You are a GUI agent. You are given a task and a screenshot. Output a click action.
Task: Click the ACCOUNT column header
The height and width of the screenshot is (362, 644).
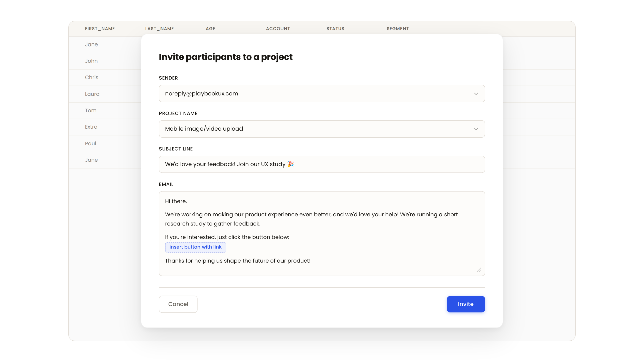(278, 29)
